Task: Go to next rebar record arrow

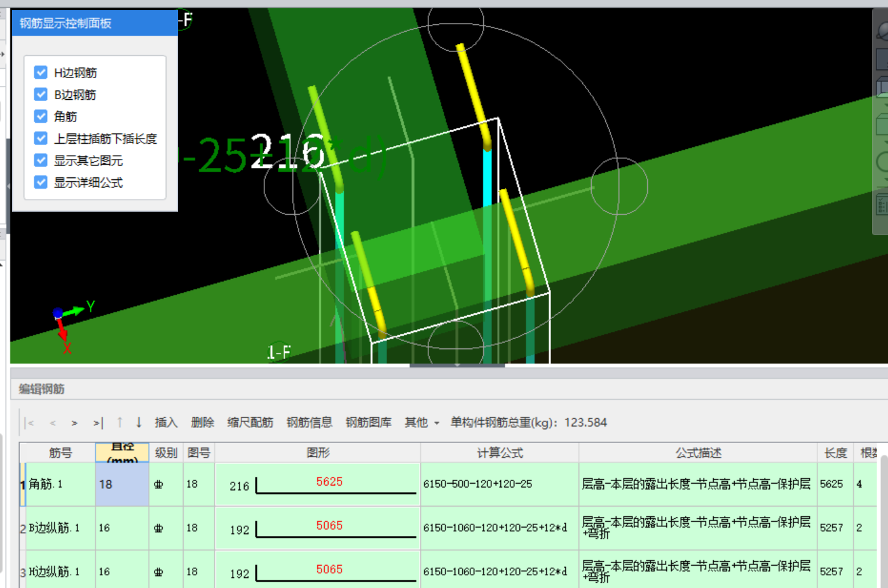Action: coord(74,423)
